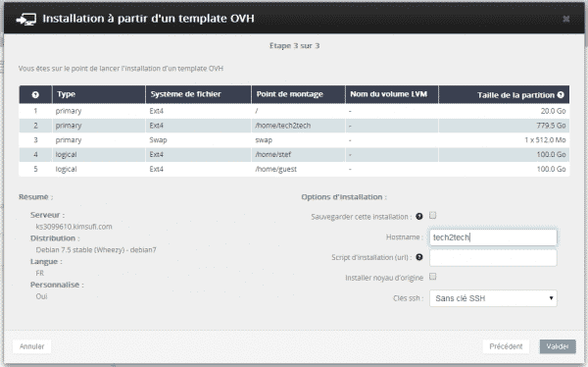The height and width of the screenshot is (367, 588).
Task: Click the Script d'installation url field
Action: pyautogui.click(x=493, y=258)
